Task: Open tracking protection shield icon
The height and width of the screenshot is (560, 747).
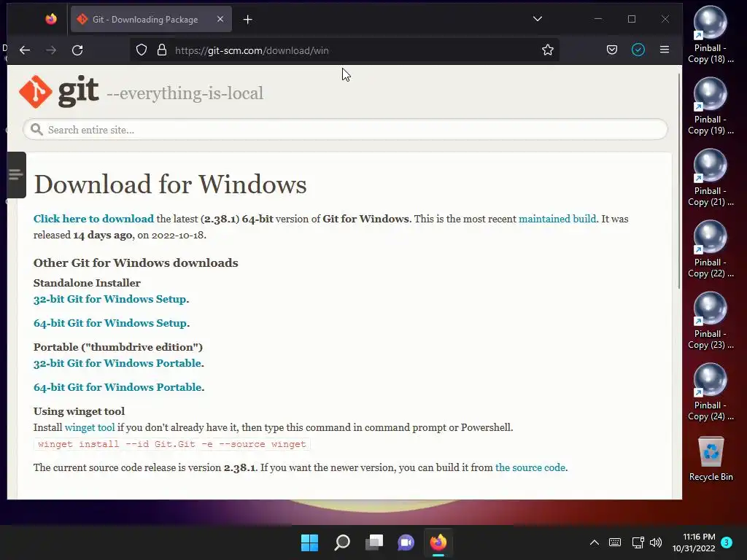Action: point(142,50)
